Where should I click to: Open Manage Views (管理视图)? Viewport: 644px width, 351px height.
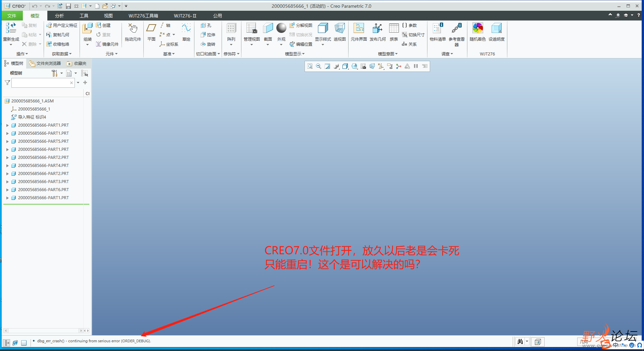pos(251,32)
